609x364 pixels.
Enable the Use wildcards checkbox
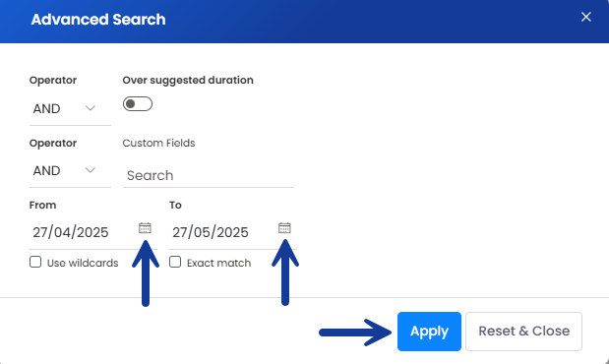tap(35, 263)
